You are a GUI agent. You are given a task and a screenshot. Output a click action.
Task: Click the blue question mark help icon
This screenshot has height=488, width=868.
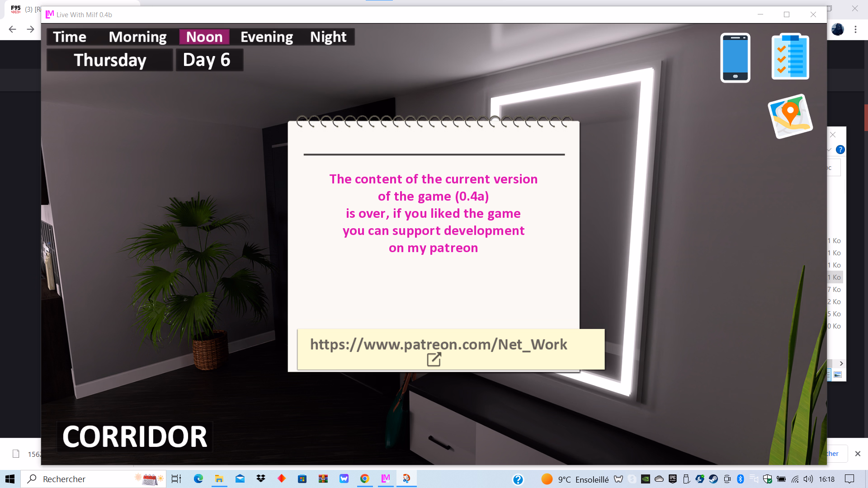click(840, 150)
